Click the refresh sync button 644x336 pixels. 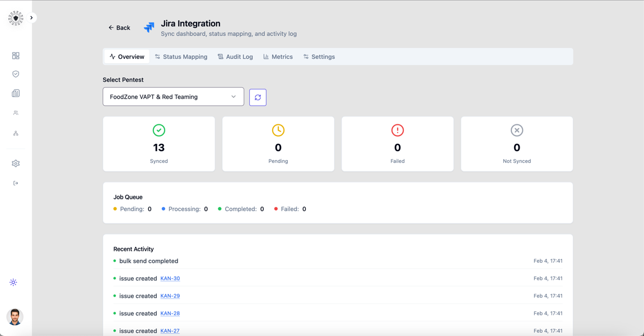click(x=258, y=97)
